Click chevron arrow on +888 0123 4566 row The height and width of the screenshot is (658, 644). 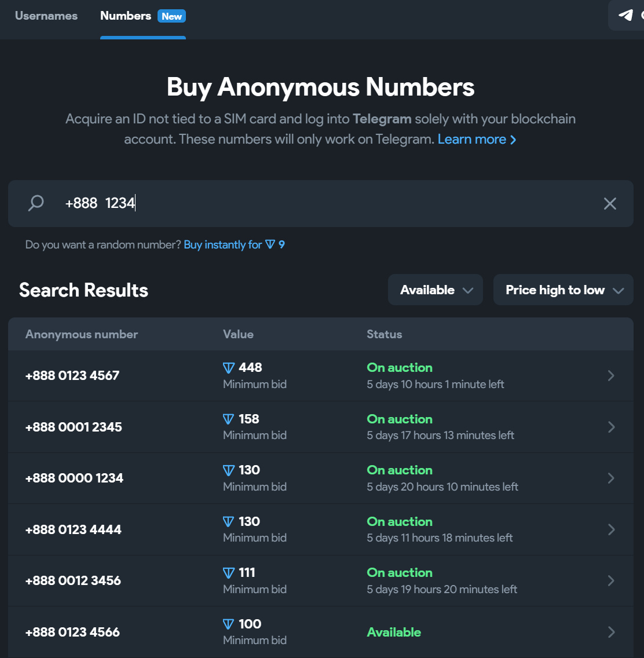pos(611,633)
